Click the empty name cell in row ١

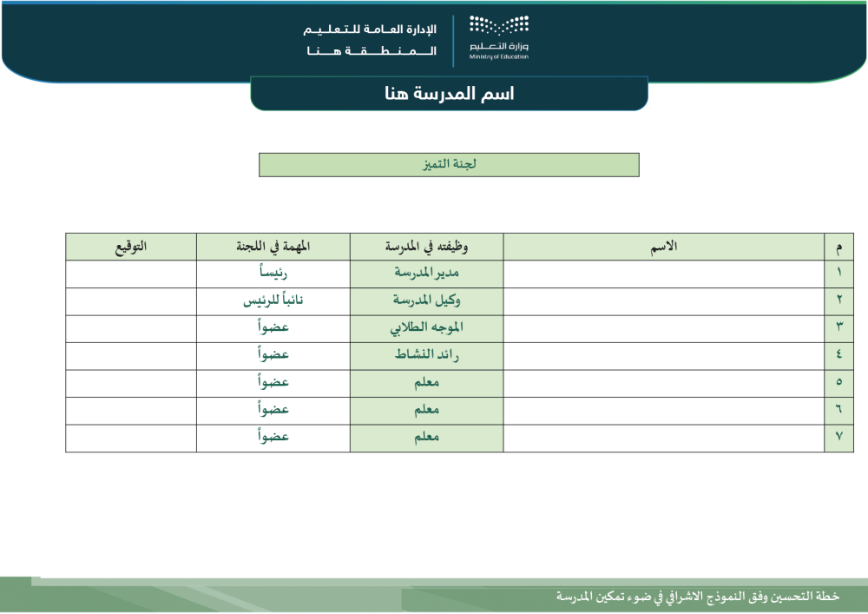tap(664, 274)
